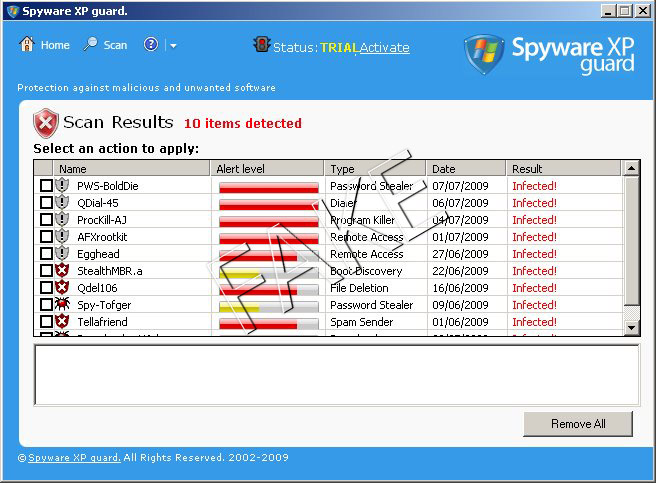Click the 10 items detected text
Image resolution: width=656 pixels, height=483 pixels.
tap(243, 123)
